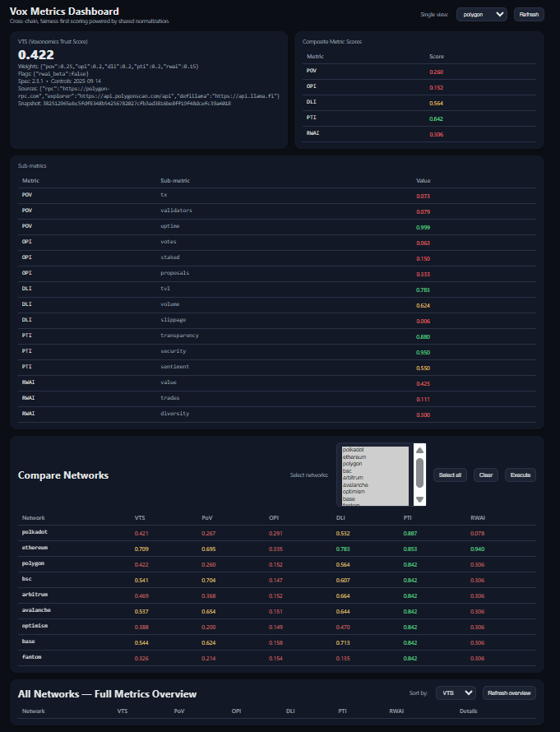This screenshot has height=732, width=560.
Task: Expand the Sort by metric dropdown
Action: (456, 693)
